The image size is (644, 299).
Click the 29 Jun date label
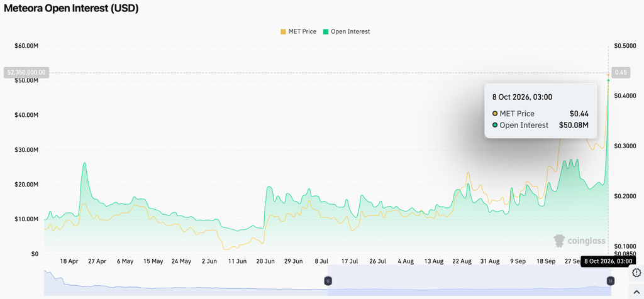(293, 261)
